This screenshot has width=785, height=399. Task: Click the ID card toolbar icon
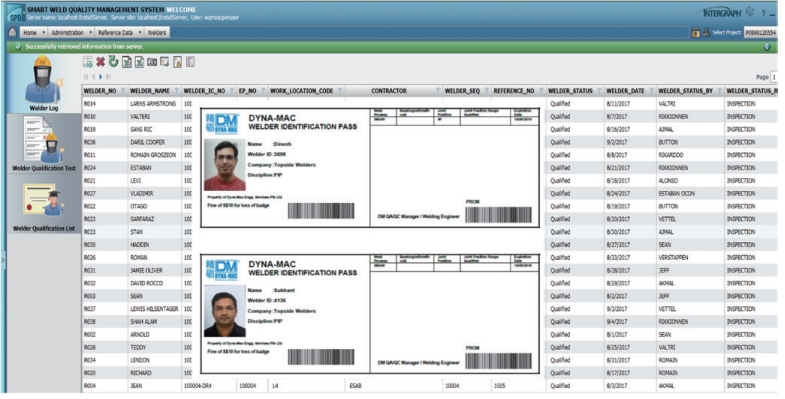[152, 62]
